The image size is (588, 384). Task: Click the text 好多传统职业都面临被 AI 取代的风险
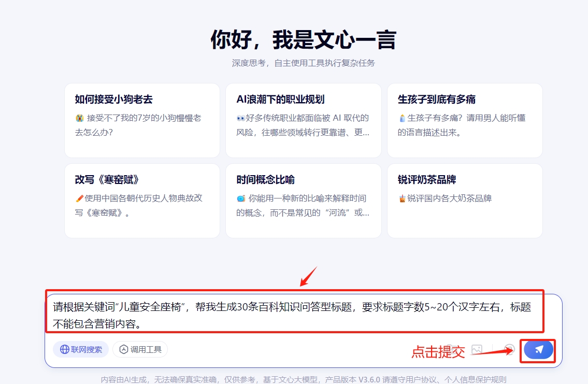303,125
